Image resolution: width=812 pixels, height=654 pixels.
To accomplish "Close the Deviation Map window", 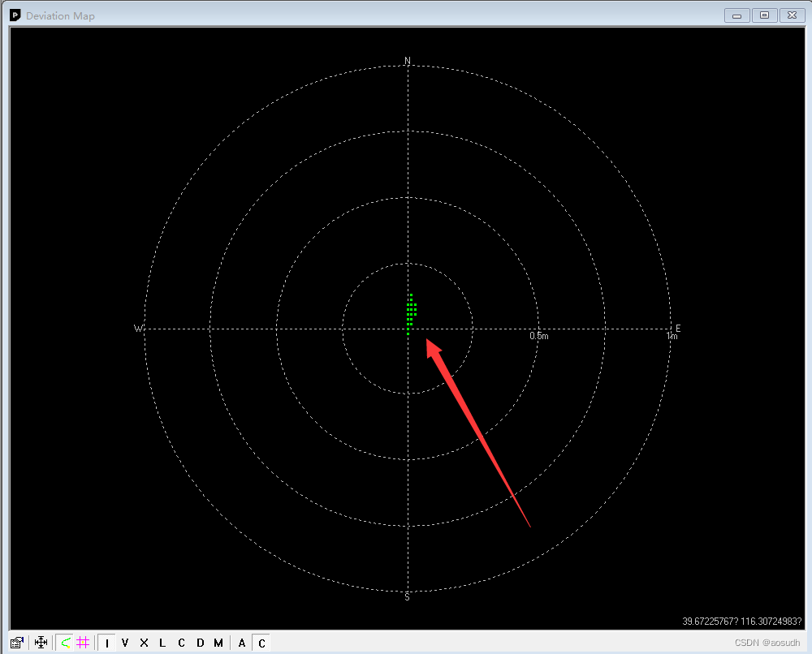I will 792,15.
